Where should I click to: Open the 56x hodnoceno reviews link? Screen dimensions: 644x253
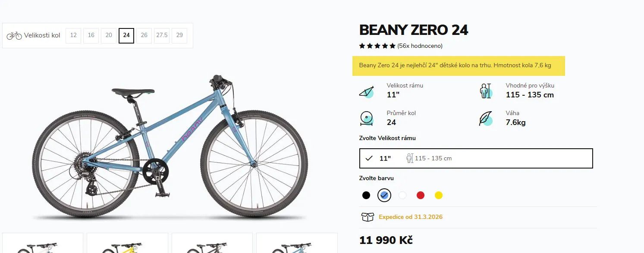(x=420, y=46)
